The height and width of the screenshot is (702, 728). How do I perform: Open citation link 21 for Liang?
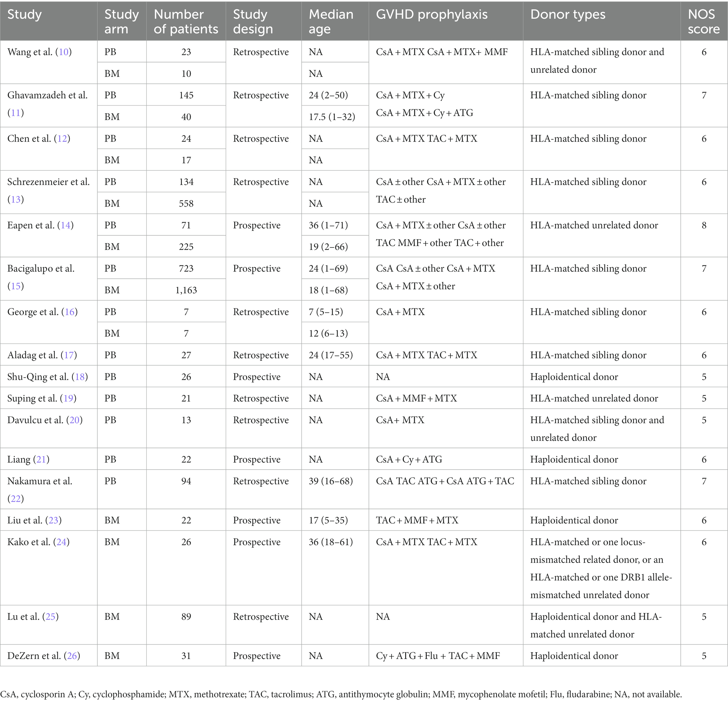click(41, 459)
